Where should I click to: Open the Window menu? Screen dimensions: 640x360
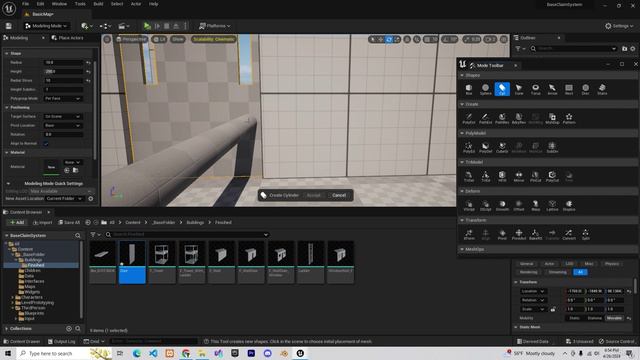point(59,4)
